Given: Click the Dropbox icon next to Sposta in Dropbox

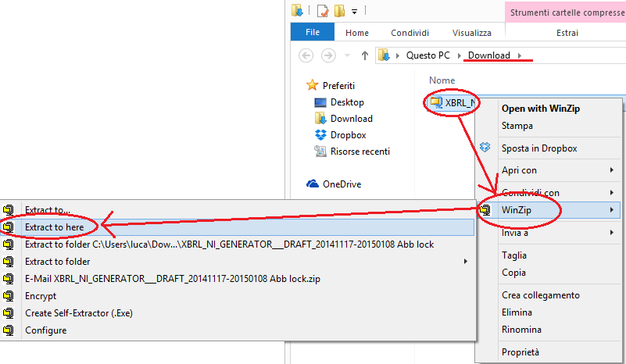Looking at the screenshot, I should (x=485, y=148).
